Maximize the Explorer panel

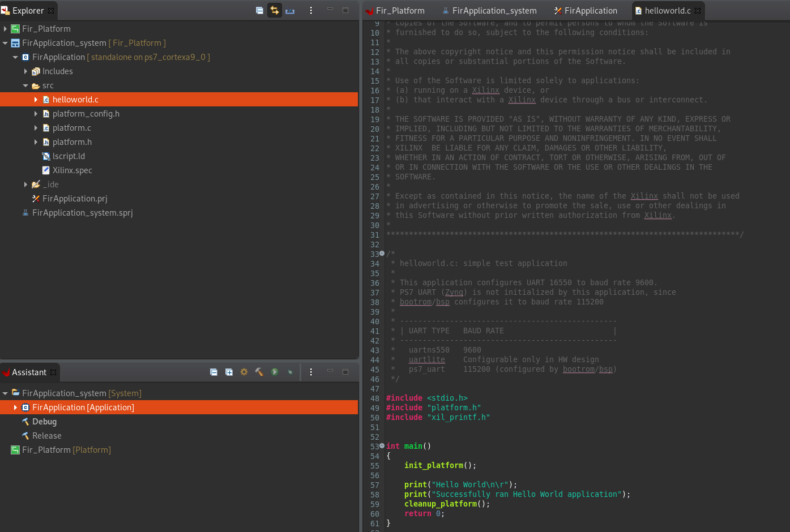click(x=345, y=10)
